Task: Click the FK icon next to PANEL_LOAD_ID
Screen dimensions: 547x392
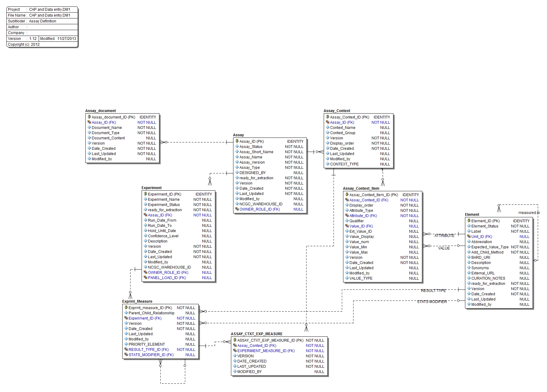Action: [145, 278]
